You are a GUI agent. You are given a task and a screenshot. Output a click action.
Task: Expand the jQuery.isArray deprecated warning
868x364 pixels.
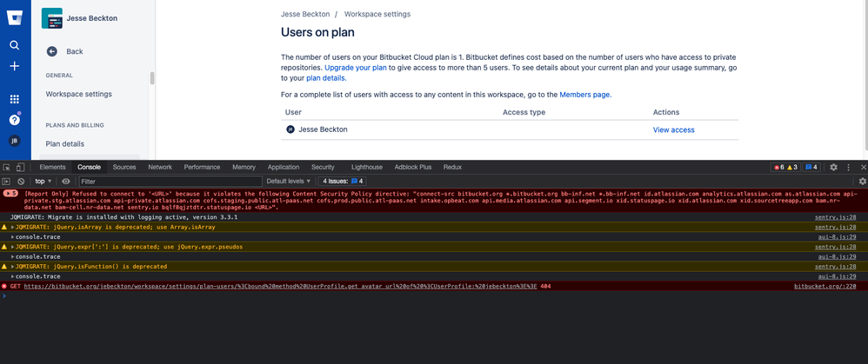point(13,227)
